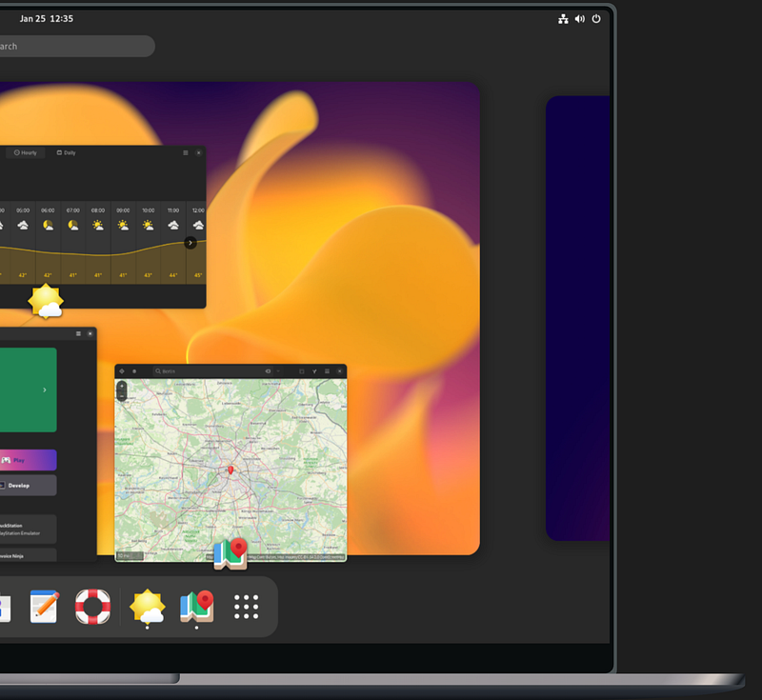Screen dimensions: 762x700
Task: Open the Play category in Software
Action: point(29,460)
